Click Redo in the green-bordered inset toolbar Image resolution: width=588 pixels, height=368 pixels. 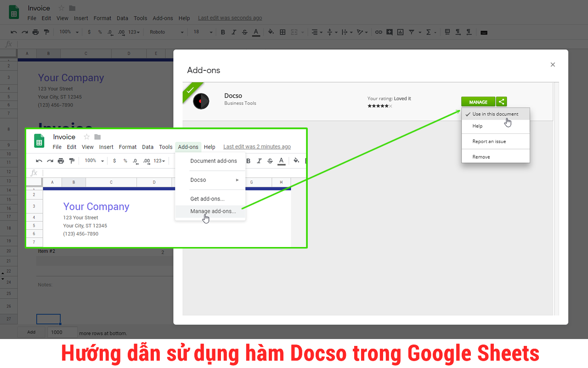50,161
